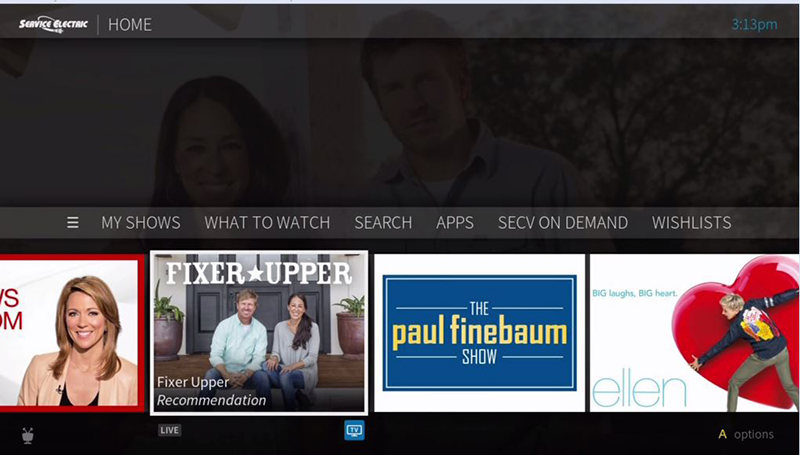This screenshot has height=455, width=800.
Task: Click the LIVE badge under Fixer Upper
Action: [x=169, y=431]
